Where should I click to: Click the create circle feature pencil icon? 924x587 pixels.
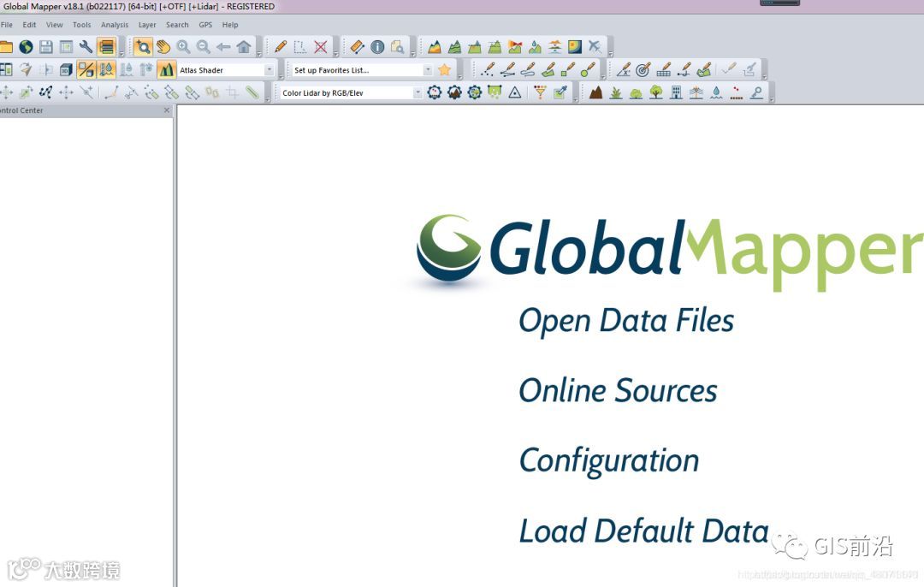tap(588, 70)
